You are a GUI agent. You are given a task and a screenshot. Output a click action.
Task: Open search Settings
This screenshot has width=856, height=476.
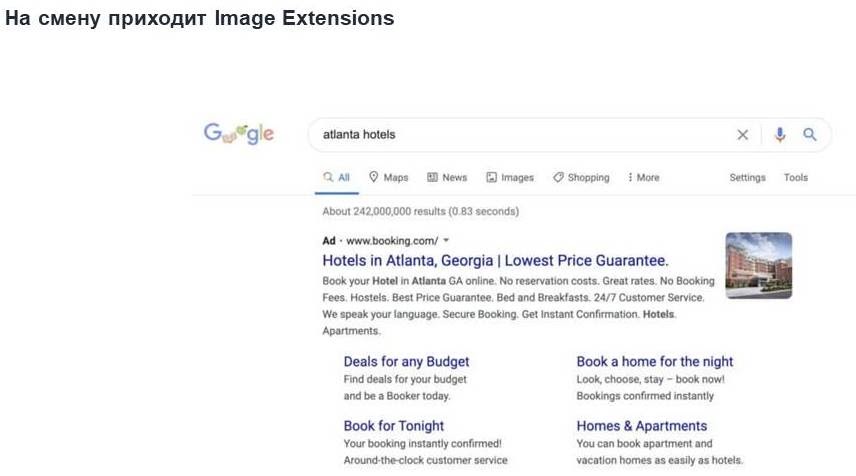point(747,177)
